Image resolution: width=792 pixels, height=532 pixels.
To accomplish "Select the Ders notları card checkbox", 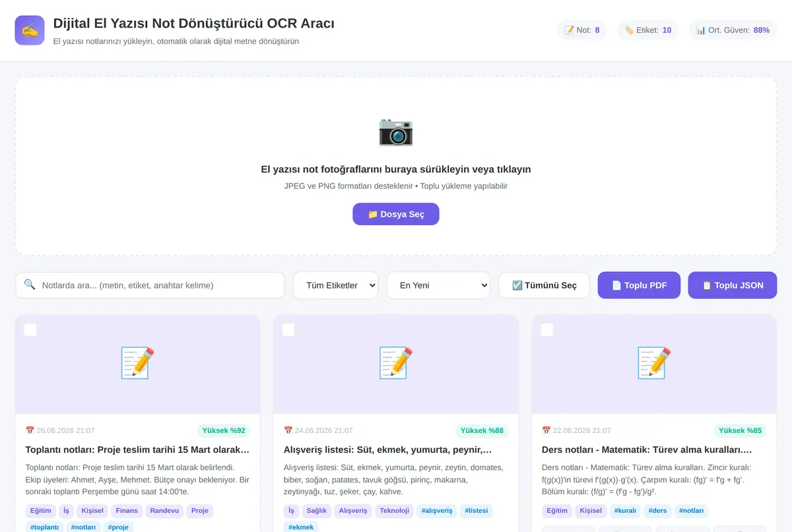I will [547, 329].
